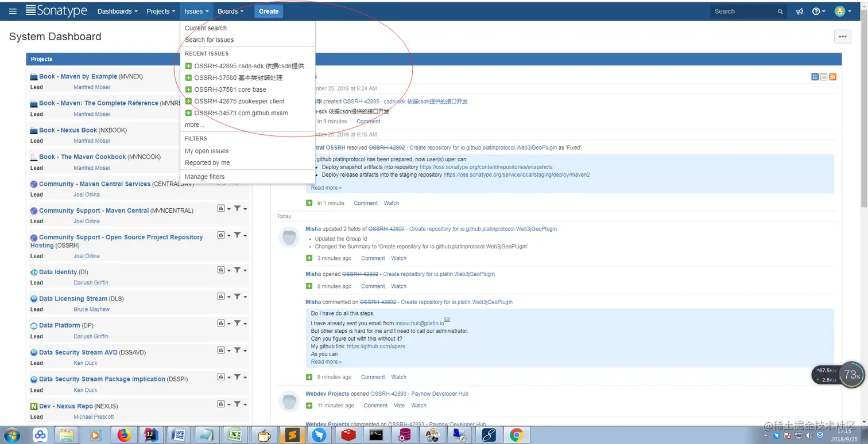Select 'Manage filters' menu entry
The width and height of the screenshot is (868, 444).
point(247,177)
